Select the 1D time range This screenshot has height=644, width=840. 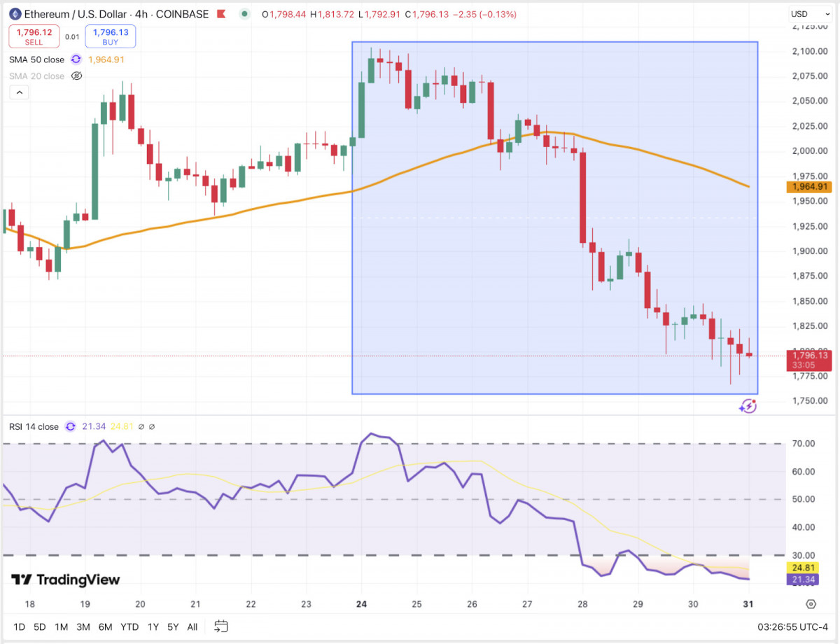click(x=20, y=626)
